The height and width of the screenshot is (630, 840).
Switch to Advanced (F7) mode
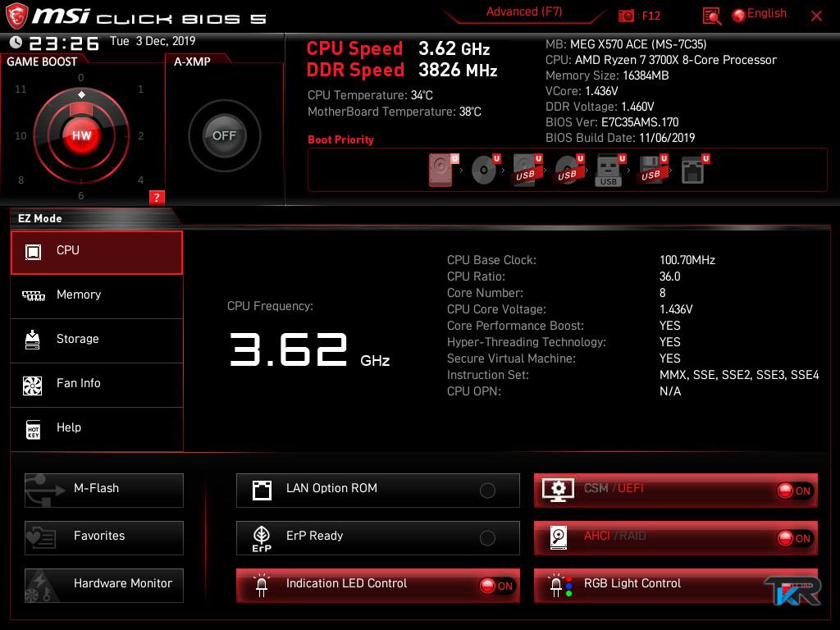[524, 12]
